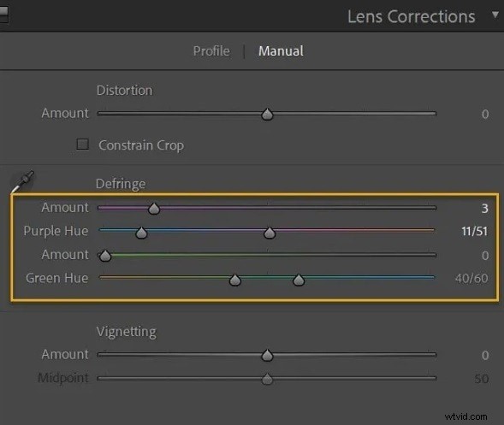Click the Distortion Amount value 0
This screenshot has height=425, width=504.
pyautogui.click(x=485, y=115)
